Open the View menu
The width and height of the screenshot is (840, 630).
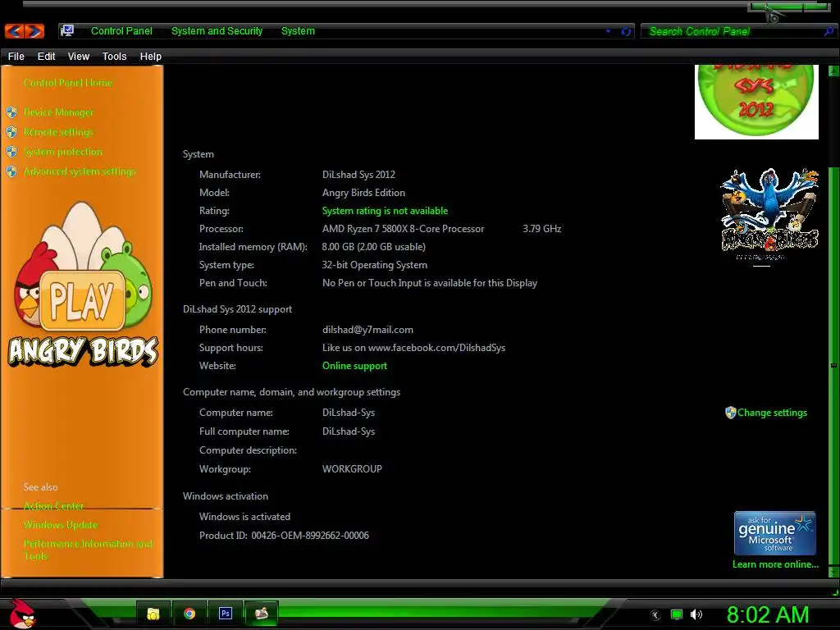78,57
